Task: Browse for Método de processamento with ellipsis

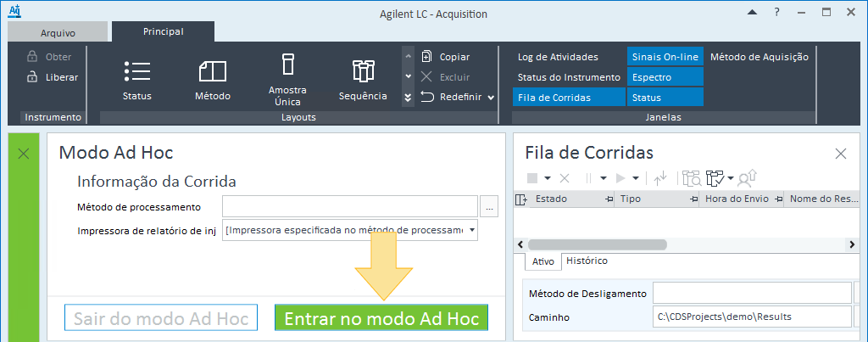Action: 489,207
